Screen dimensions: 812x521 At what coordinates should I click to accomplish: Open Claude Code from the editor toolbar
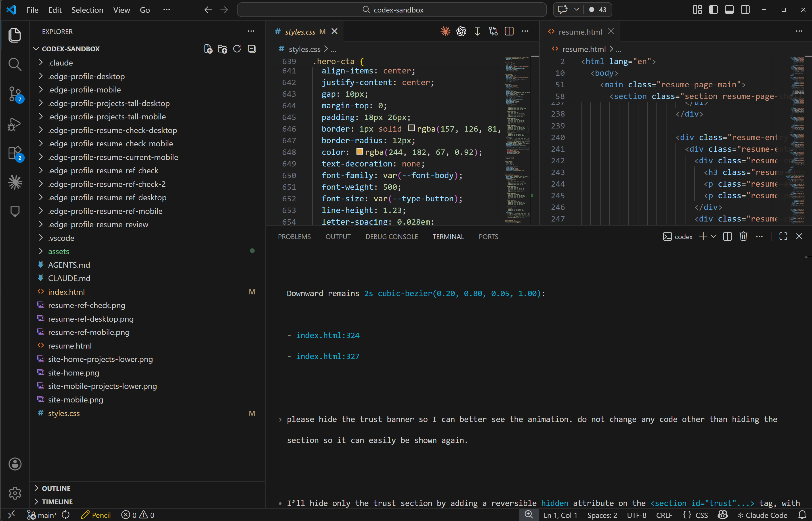[445, 31]
